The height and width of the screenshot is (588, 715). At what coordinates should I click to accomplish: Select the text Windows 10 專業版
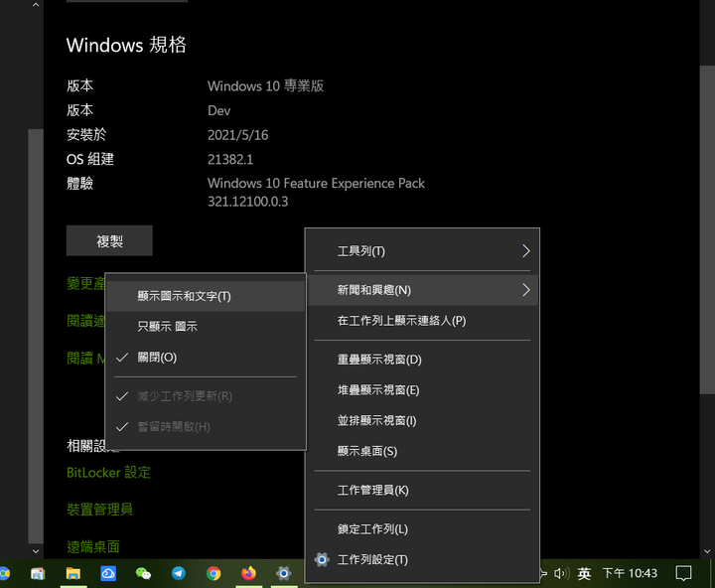click(x=265, y=86)
